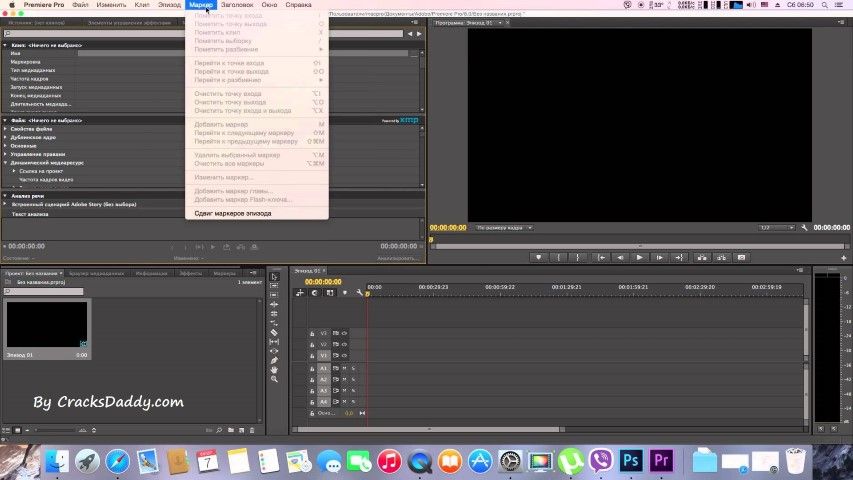Go to Out point in Program monitor
The image size is (853, 480).
679,257
